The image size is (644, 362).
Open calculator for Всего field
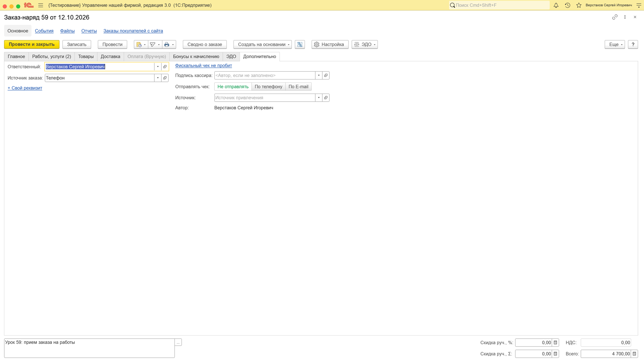(634, 354)
